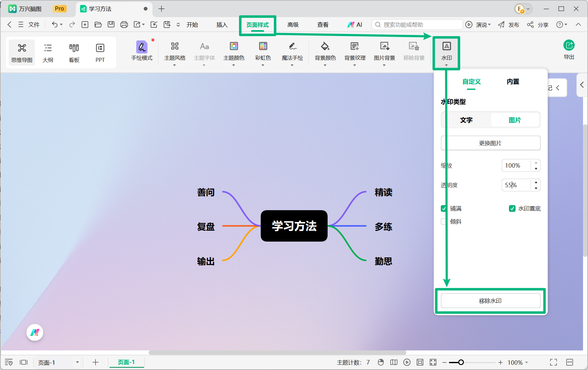Click the zoom slider handle
The width and height of the screenshot is (588, 370).
click(x=461, y=362)
